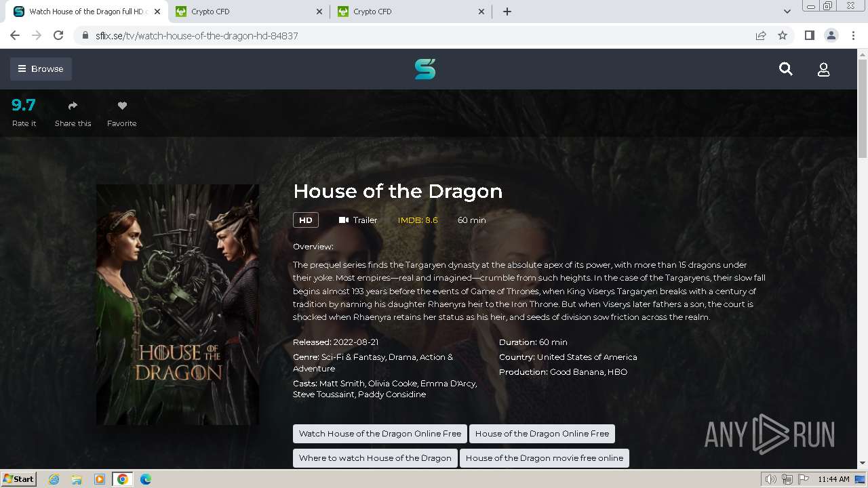The height and width of the screenshot is (488, 868).
Task: Open Matt Smith cast link
Action: click(342, 383)
